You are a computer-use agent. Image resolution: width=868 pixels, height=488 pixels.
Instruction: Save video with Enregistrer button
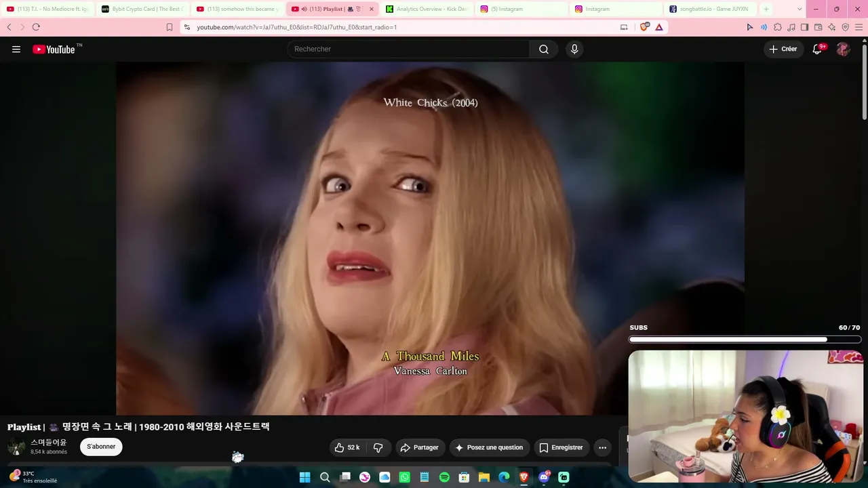[561, 447]
